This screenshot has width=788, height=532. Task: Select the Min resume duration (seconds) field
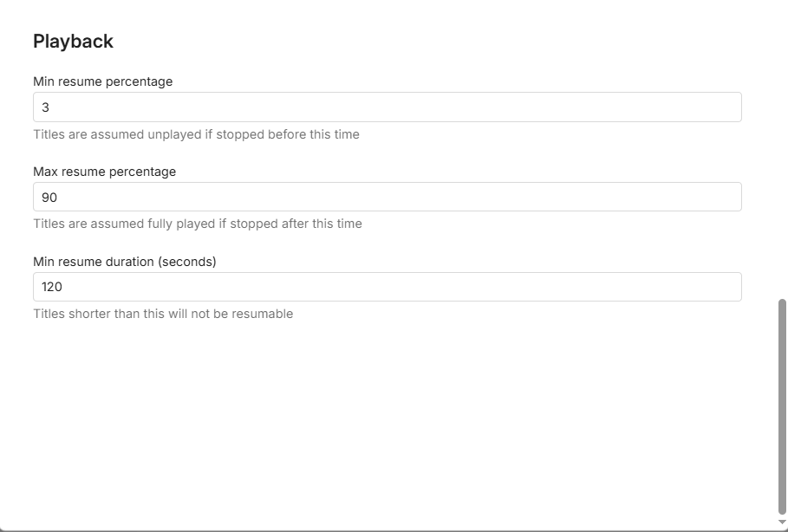point(387,287)
